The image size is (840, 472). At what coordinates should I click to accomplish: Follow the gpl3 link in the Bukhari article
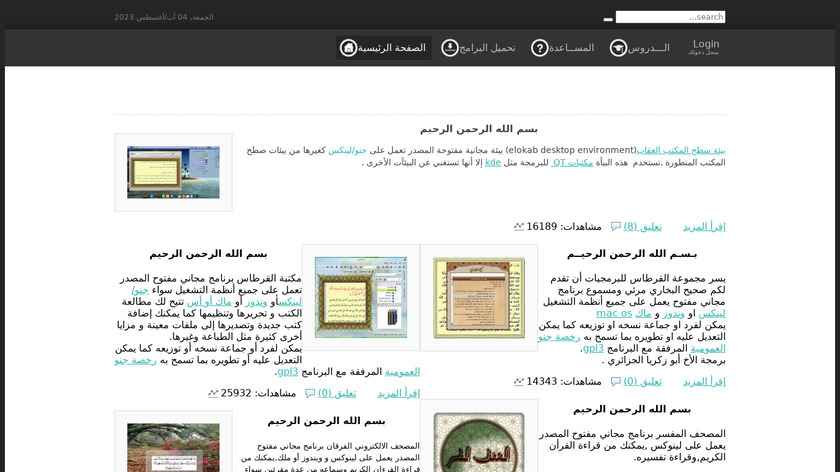click(x=593, y=348)
